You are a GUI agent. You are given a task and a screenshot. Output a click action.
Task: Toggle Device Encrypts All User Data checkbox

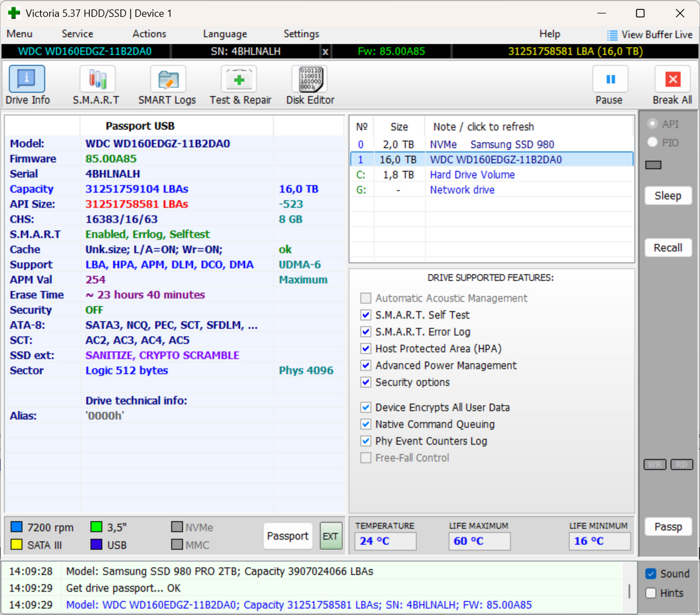point(366,407)
